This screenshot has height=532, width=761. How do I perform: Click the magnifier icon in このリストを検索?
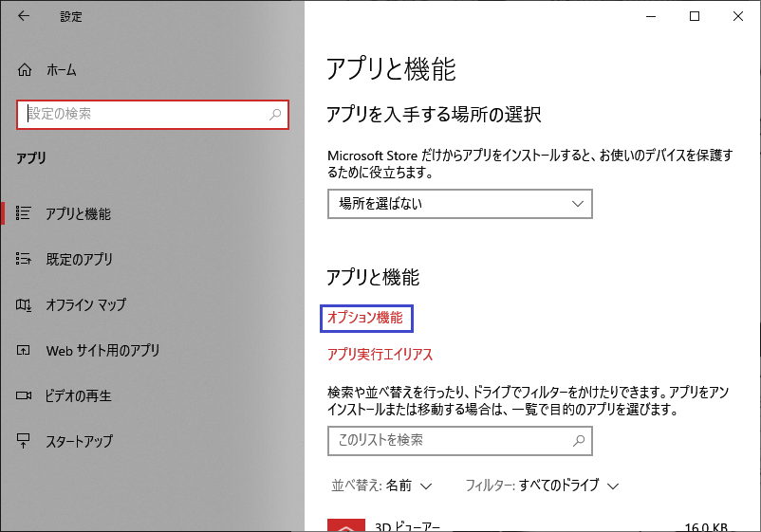click(x=579, y=441)
